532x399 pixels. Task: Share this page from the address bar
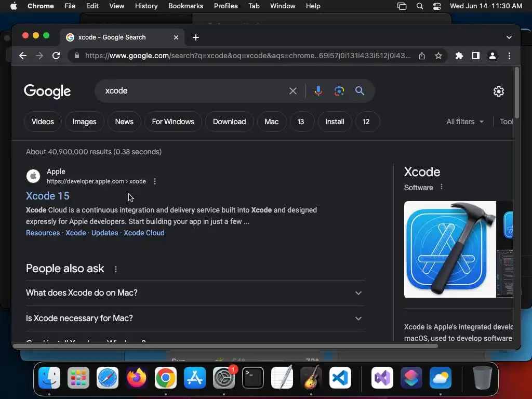pyautogui.click(x=422, y=56)
